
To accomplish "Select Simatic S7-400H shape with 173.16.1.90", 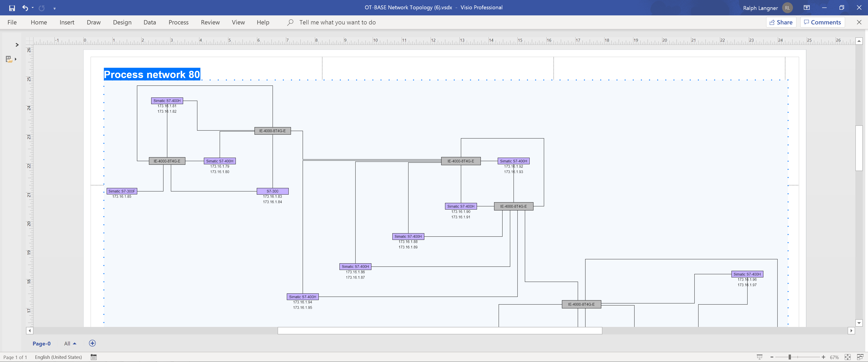I will click(x=461, y=206).
